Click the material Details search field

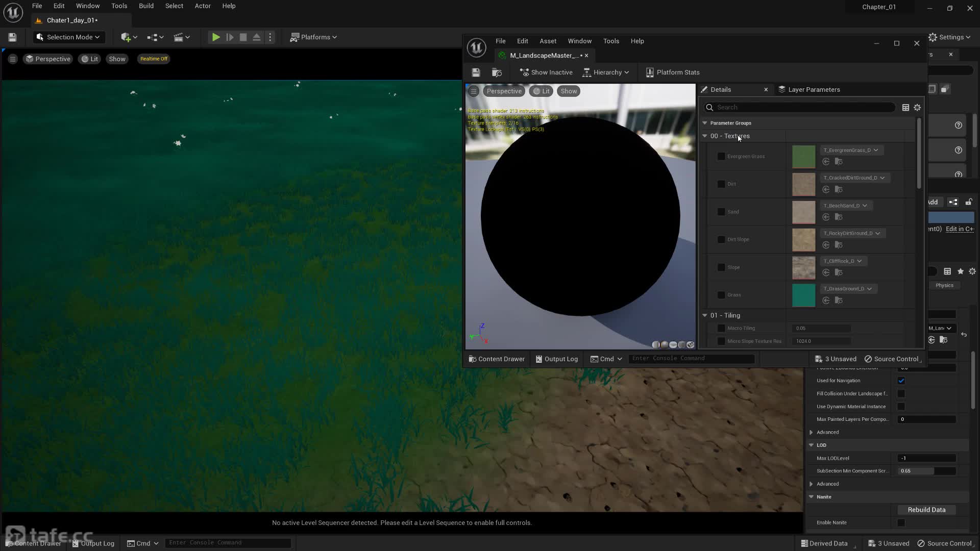799,108
